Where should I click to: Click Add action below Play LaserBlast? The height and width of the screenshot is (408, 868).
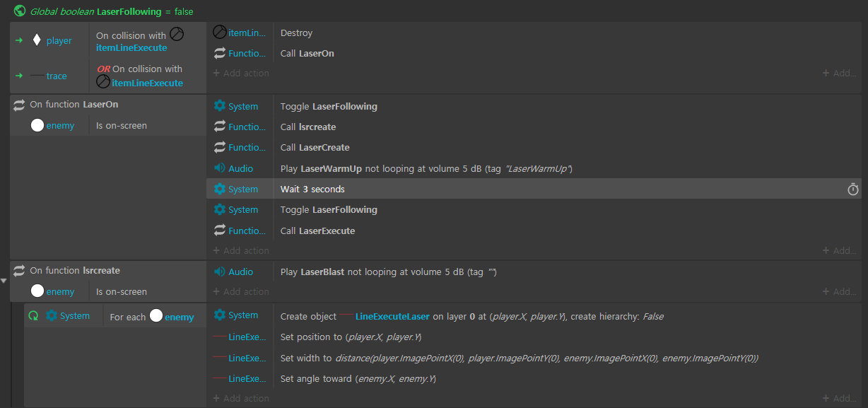[241, 292]
